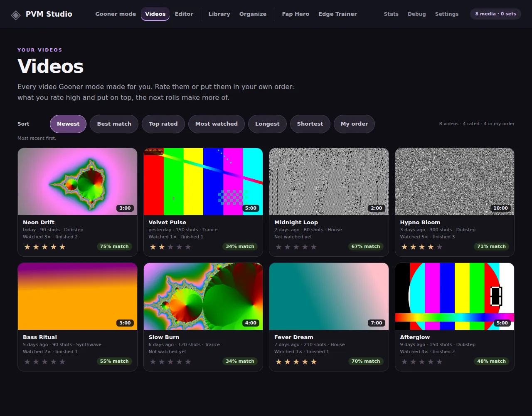
Task: Rate Midnight Loop five stars
Action: point(314,247)
